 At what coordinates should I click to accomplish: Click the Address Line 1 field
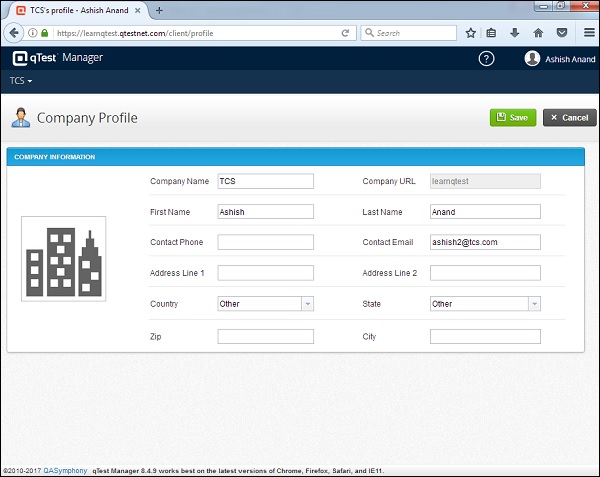(266, 273)
